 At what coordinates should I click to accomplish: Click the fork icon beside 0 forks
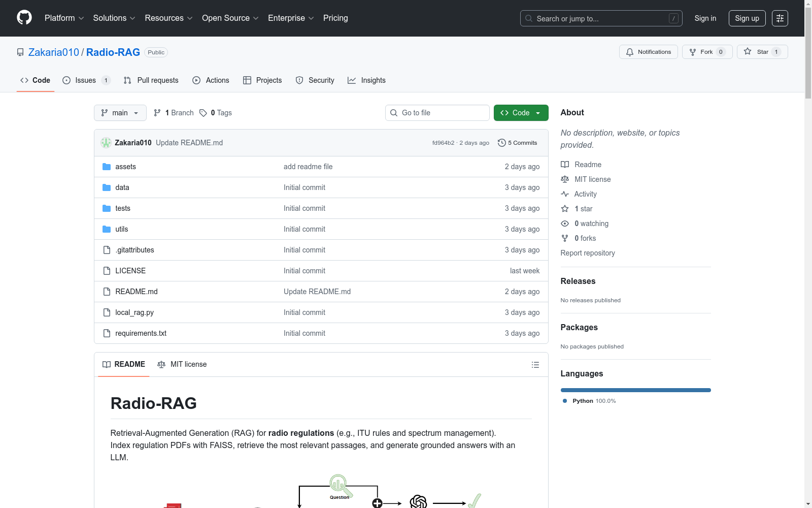point(565,238)
